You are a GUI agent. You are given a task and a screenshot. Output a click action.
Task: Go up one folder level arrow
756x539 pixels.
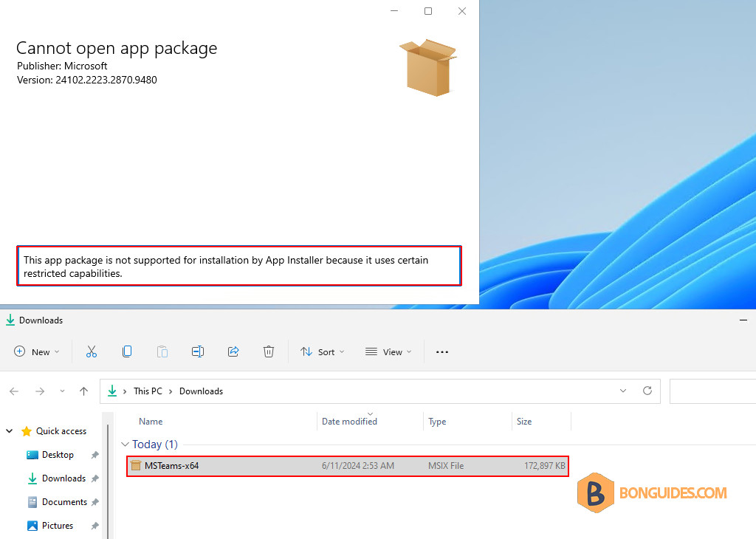(x=84, y=391)
